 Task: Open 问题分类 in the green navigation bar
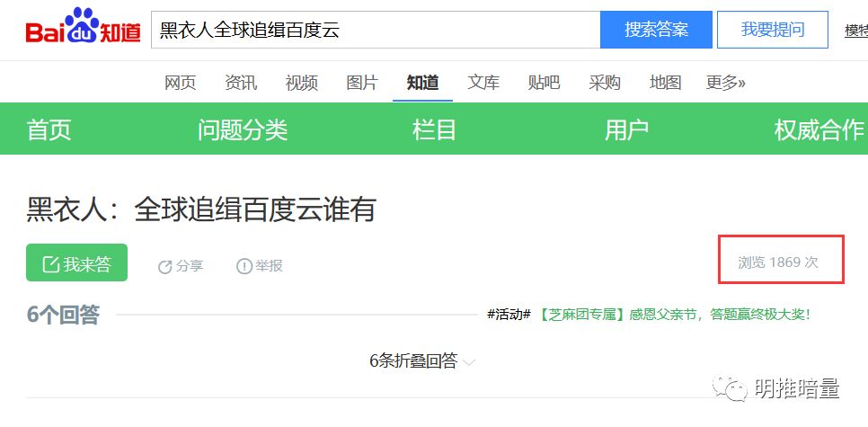click(x=243, y=129)
